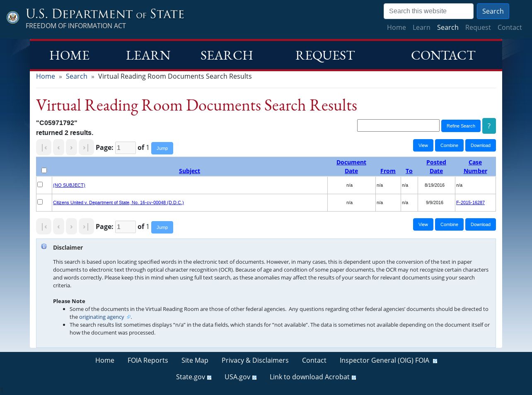Go to next page in top pager
The height and width of the screenshot is (395, 532).
click(x=71, y=147)
